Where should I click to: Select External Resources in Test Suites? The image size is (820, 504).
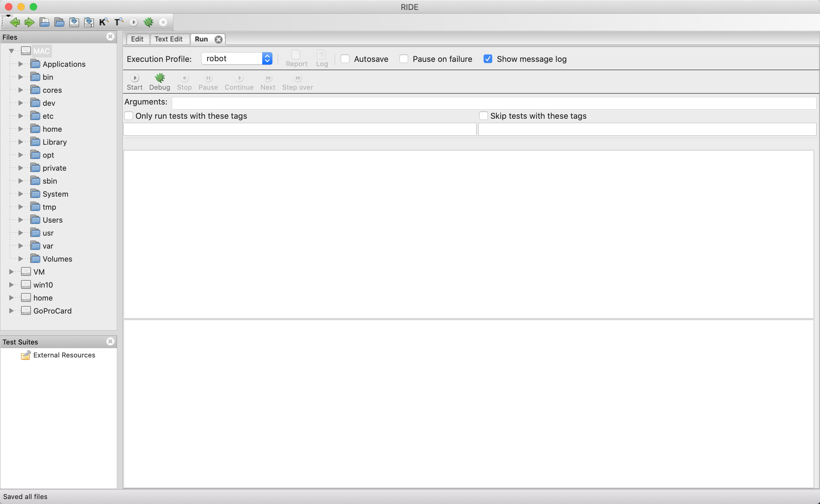tap(64, 355)
